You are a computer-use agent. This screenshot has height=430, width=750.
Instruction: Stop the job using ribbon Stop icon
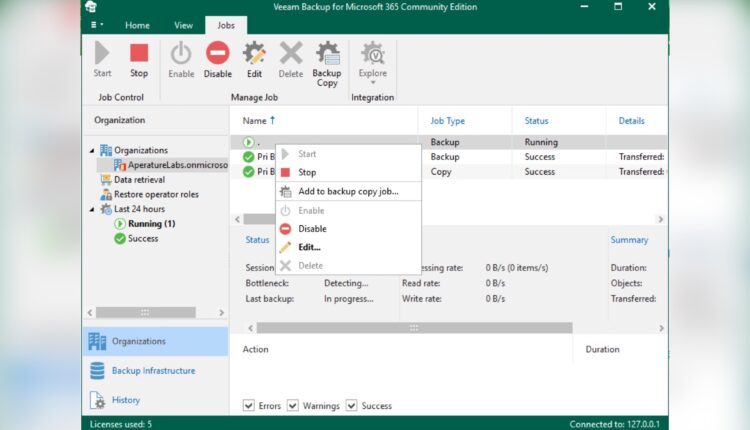[x=139, y=53]
